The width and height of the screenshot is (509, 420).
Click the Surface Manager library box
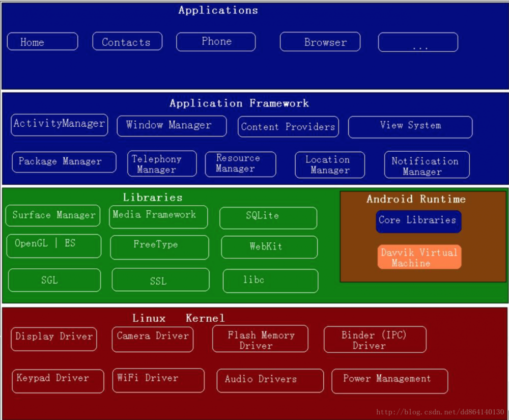[x=53, y=215]
